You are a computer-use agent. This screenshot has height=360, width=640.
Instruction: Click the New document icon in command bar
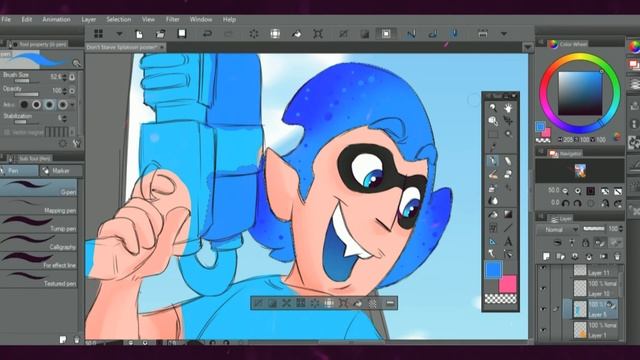tap(139, 34)
